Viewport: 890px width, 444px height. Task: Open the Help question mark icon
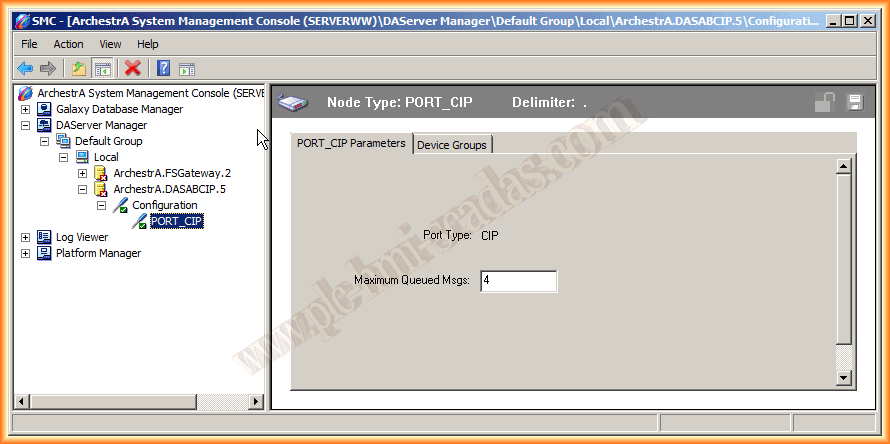163,68
